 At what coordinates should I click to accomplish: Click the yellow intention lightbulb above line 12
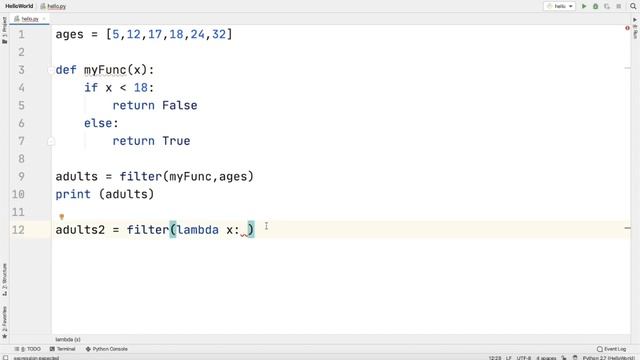(62, 217)
